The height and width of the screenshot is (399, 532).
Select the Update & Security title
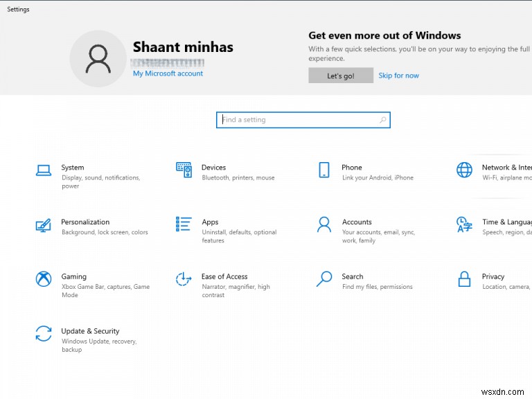pos(90,331)
